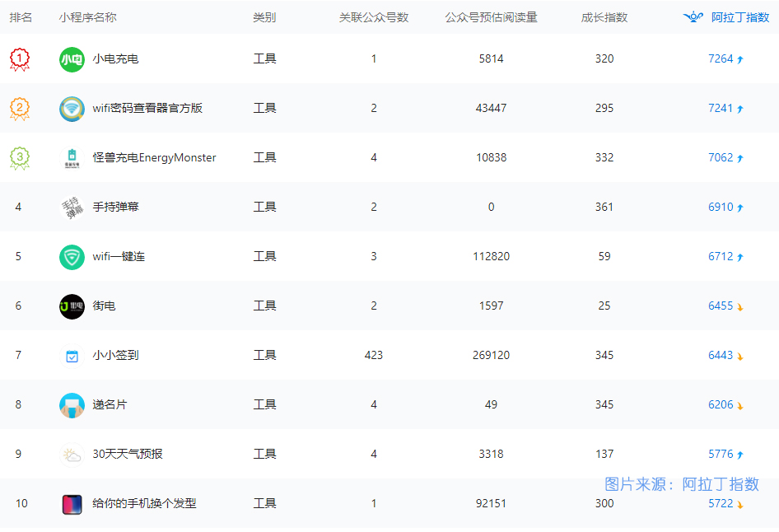Click the 30天天气预报 weather icon
The width and height of the screenshot is (779, 532).
coord(72,455)
